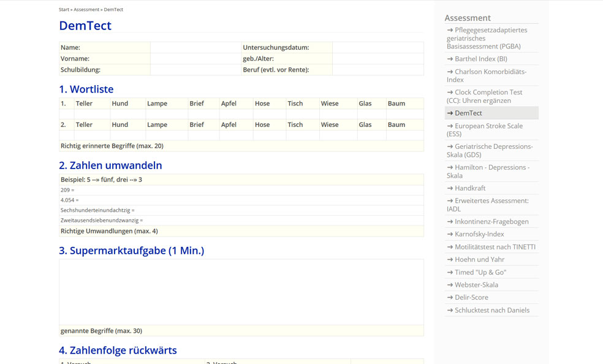Open the Handkraft assessment link
Screen dimensions: 603x364
click(x=469, y=188)
